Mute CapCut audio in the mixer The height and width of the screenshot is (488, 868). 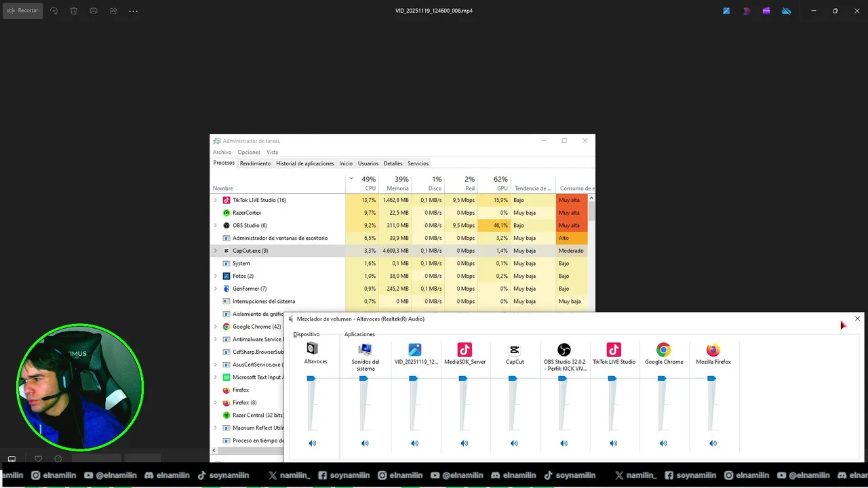click(x=514, y=443)
